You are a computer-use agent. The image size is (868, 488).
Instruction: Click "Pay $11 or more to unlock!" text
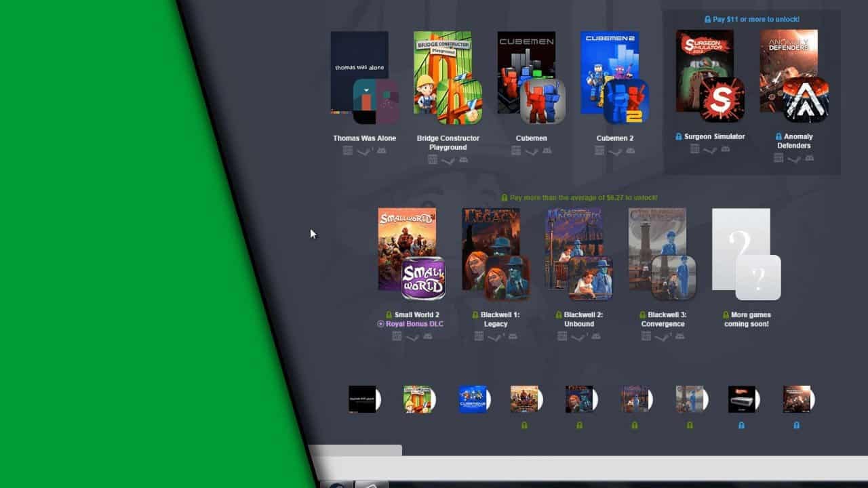coord(756,20)
